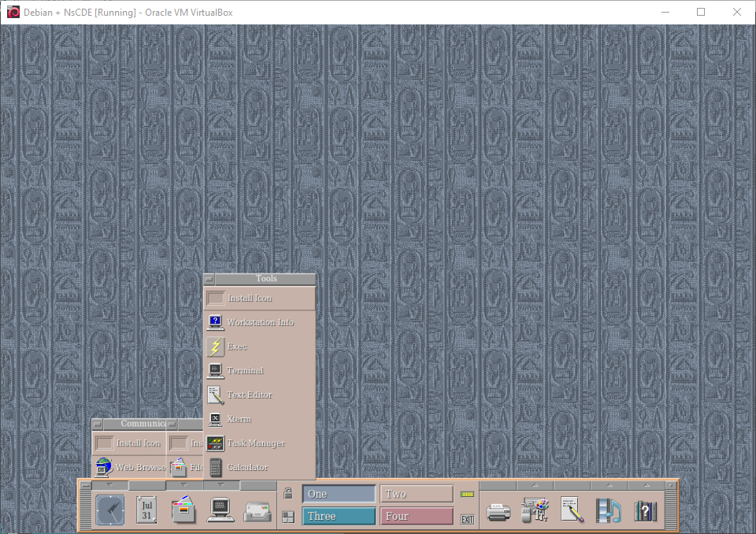This screenshot has width=756, height=534.
Task: Switch to workspace One
Action: 339,494
